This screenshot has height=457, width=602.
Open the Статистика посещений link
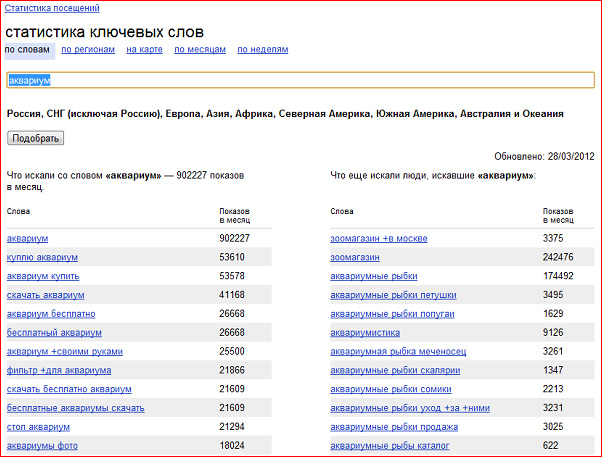click(51, 9)
